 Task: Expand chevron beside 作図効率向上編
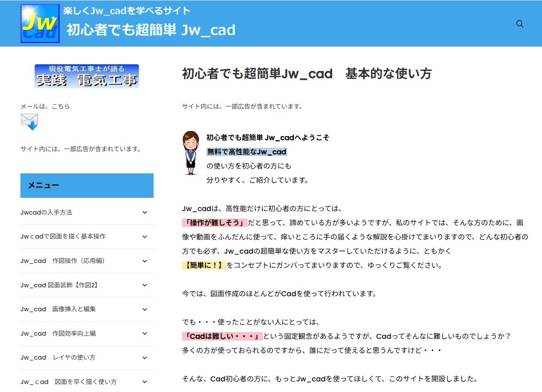[x=145, y=333]
